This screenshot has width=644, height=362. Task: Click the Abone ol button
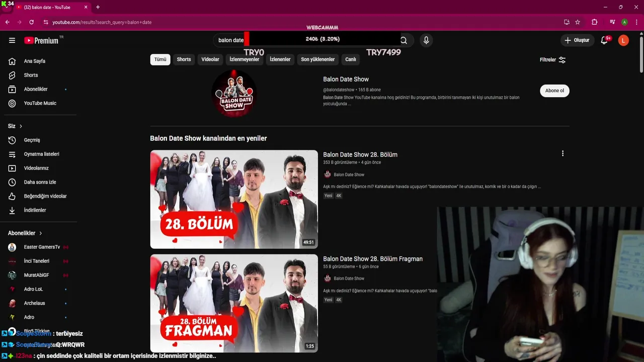(x=554, y=90)
